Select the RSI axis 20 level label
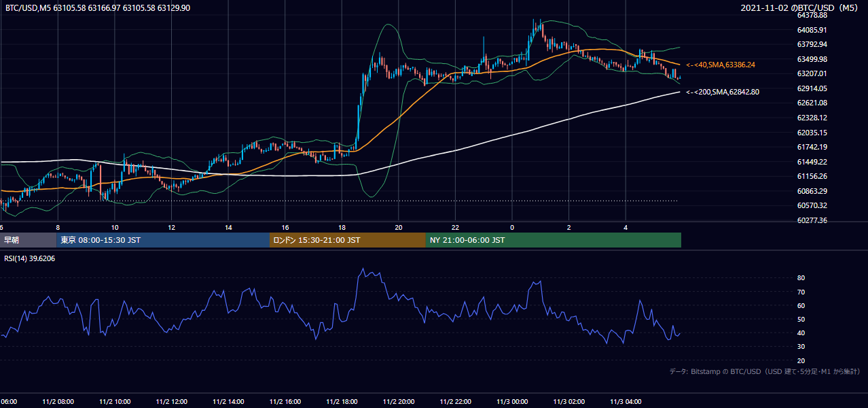The image size is (868, 408). pos(801,360)
